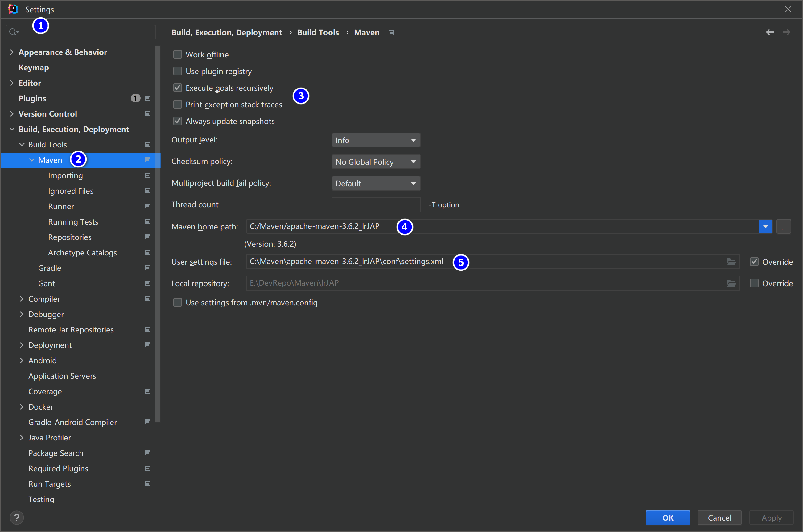Focus the settings search field
803x532 pixels.
point(81,32)
